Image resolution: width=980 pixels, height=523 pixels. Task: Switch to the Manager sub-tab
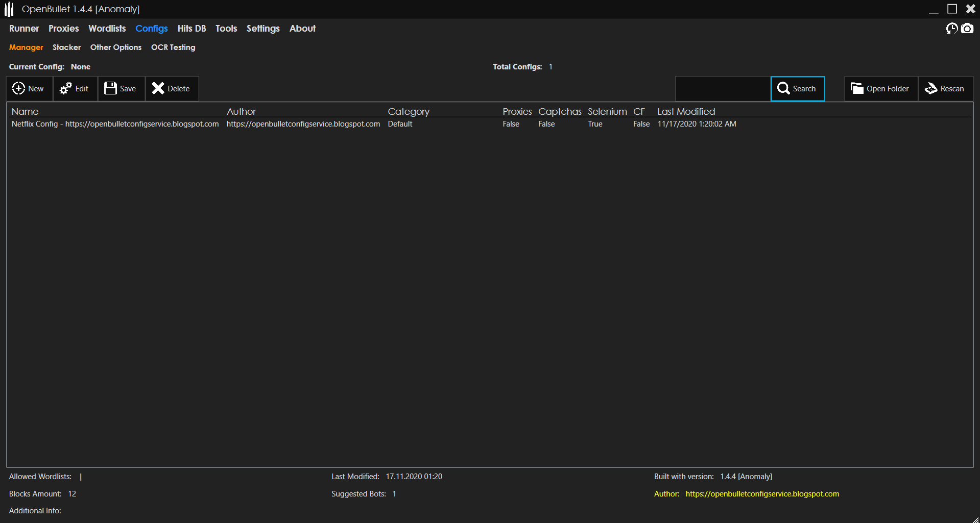coord(26,47)
